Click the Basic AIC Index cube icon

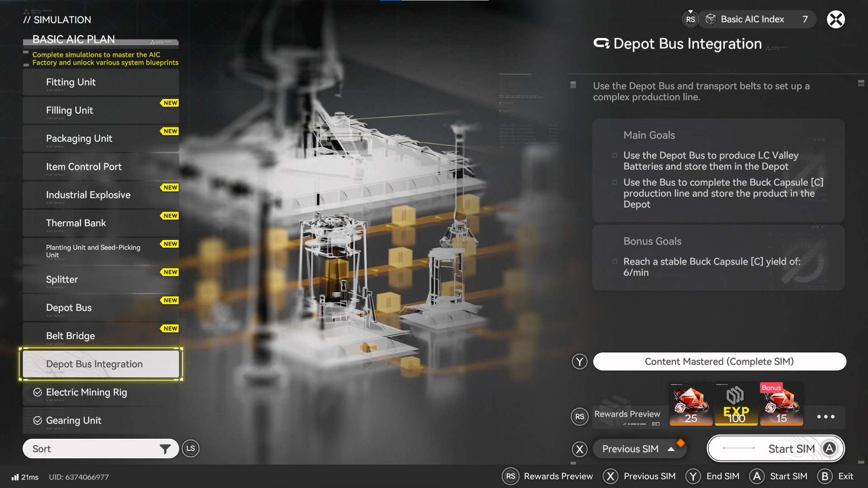point(711,19)
